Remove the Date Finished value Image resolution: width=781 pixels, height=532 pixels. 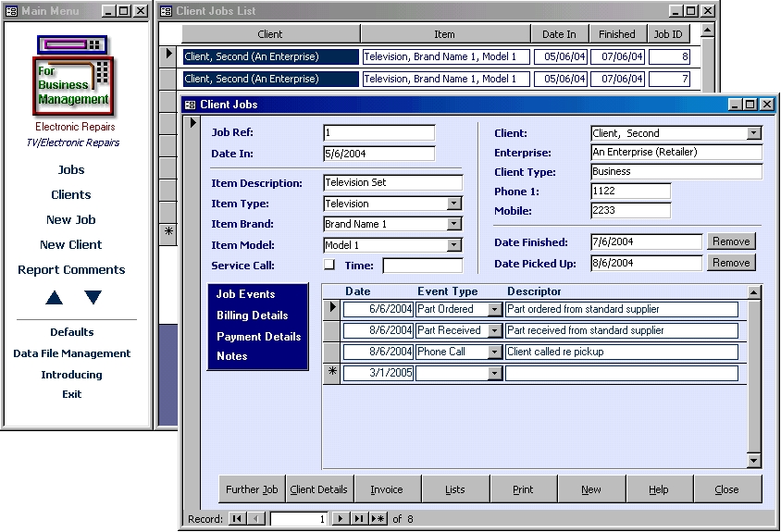730,241
